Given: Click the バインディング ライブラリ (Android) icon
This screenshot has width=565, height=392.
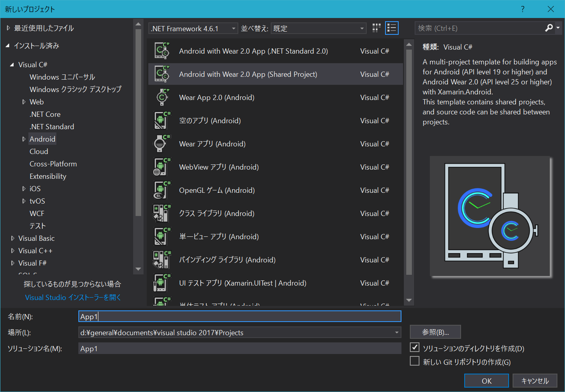Looking at the screenshot, I should coord(162,260).
